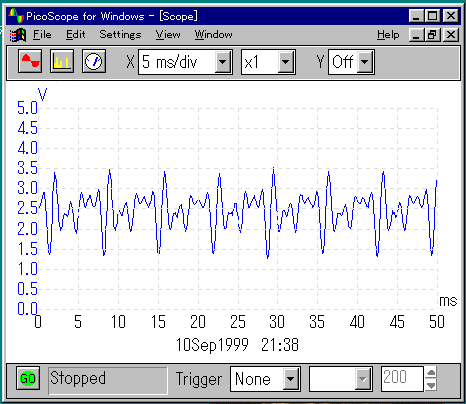This screenshot has height=404, width=466.
Task: Open the Help menu
Action: coord(388,35)
